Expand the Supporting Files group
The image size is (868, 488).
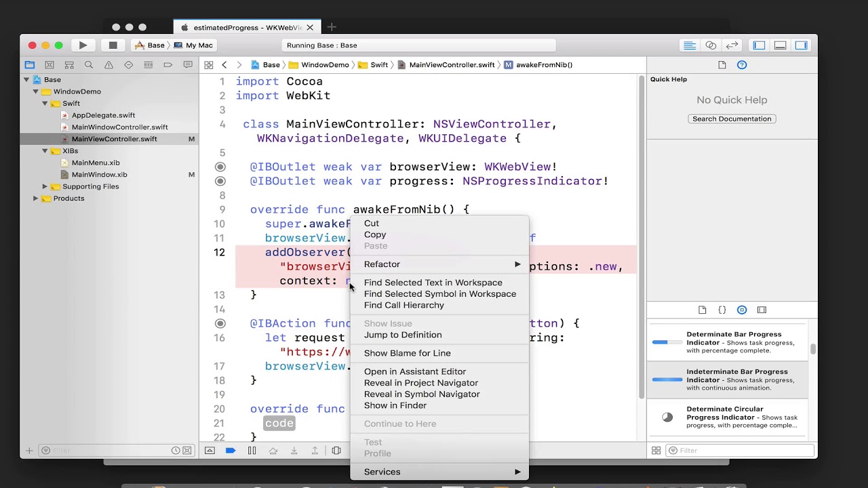pos(45,186)
